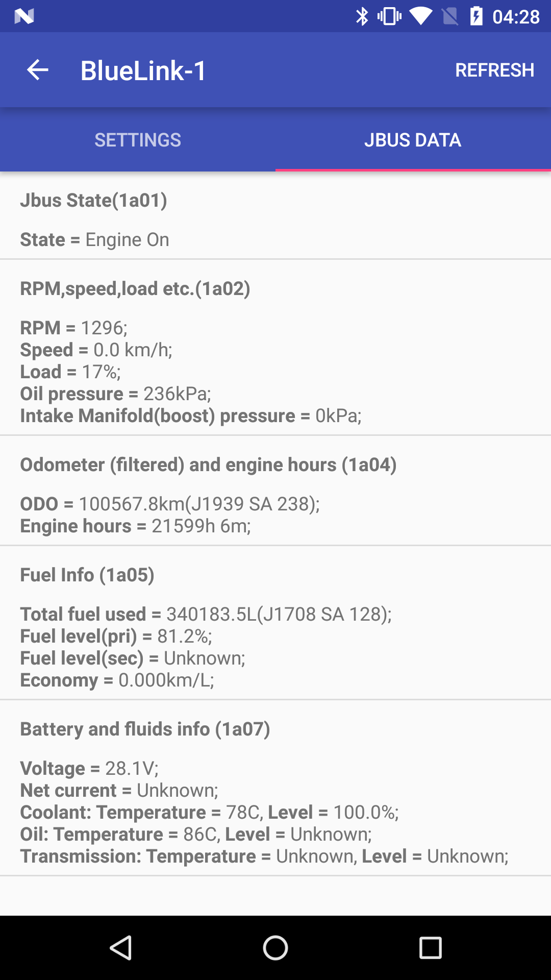
Task: Tap the Android N notification icon
Action: point(24,16)
